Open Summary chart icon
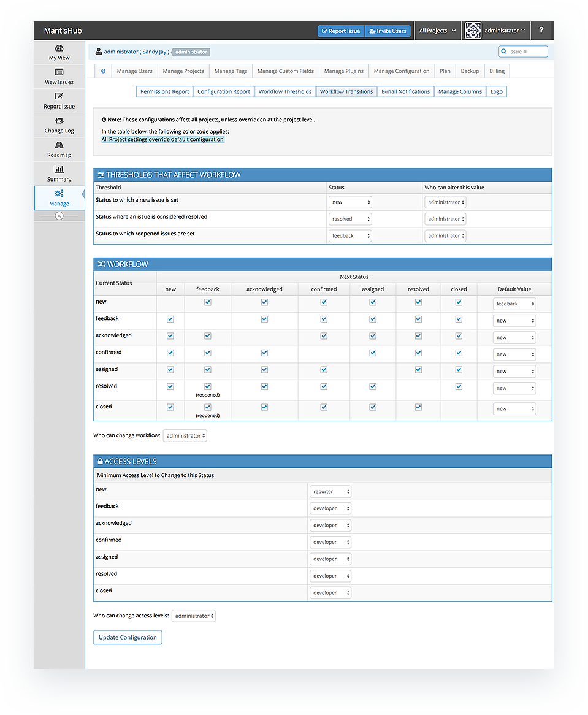The width and height of the screenshot is (588, 715). [59, 169]
